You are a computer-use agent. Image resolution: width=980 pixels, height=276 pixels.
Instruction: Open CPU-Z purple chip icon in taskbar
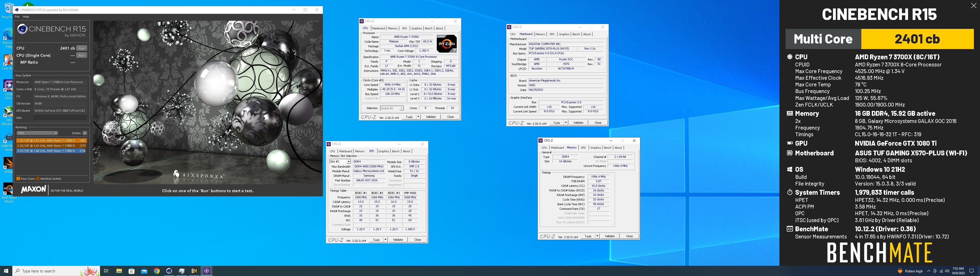(207, 271)
